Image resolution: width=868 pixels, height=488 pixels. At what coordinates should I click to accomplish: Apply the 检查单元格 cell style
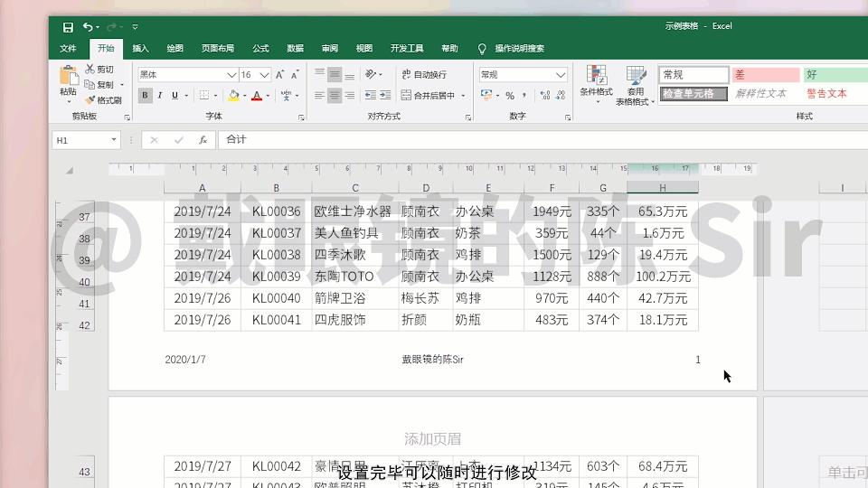tap(693, 93)
